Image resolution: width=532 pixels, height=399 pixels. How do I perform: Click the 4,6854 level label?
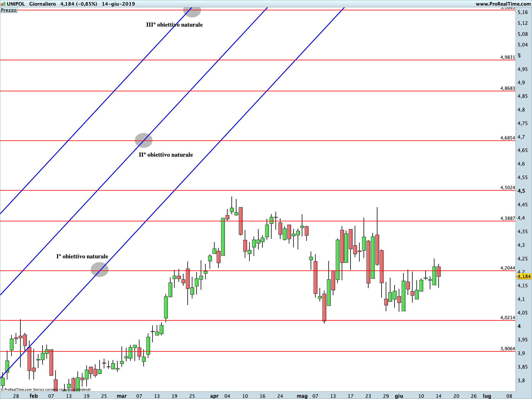point(508,138)
